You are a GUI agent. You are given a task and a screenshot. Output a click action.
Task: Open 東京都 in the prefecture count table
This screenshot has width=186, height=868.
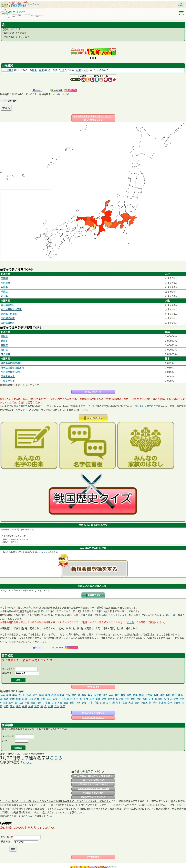(x=4, y=278)
